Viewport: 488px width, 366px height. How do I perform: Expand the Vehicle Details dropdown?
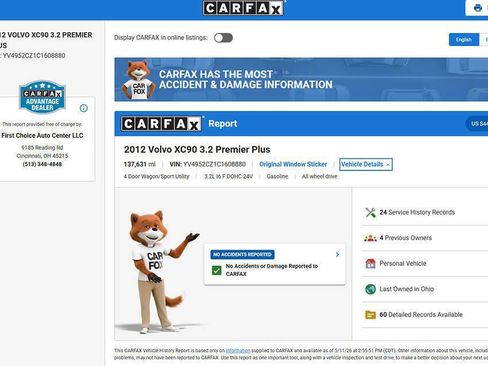pos(366,164)
